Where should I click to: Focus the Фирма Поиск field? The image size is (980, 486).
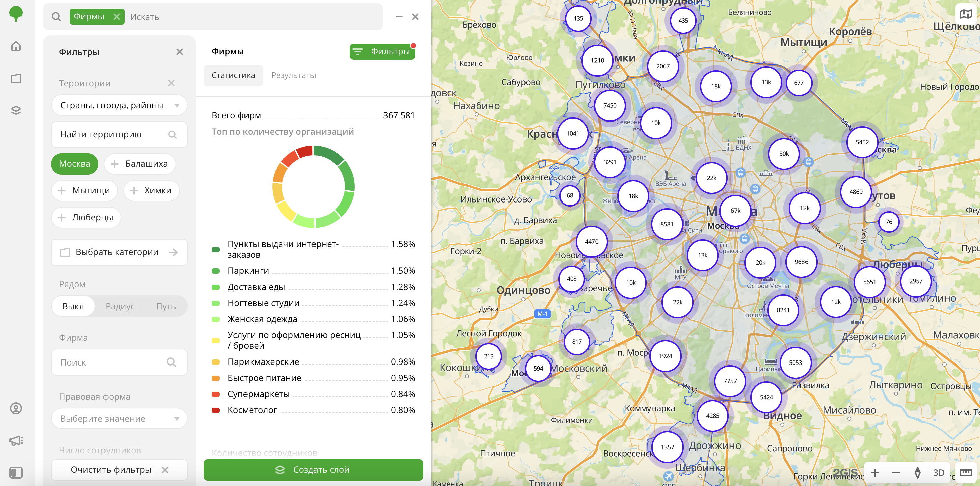(119, 362)
